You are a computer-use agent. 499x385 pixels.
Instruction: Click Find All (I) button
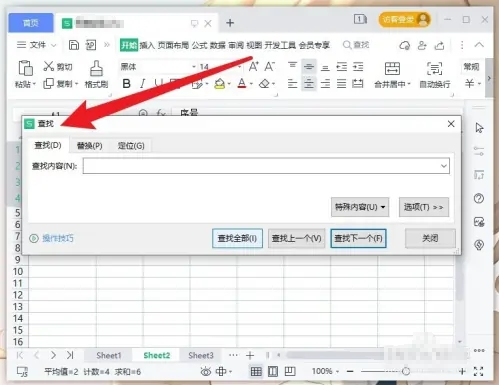pos(237,238)
